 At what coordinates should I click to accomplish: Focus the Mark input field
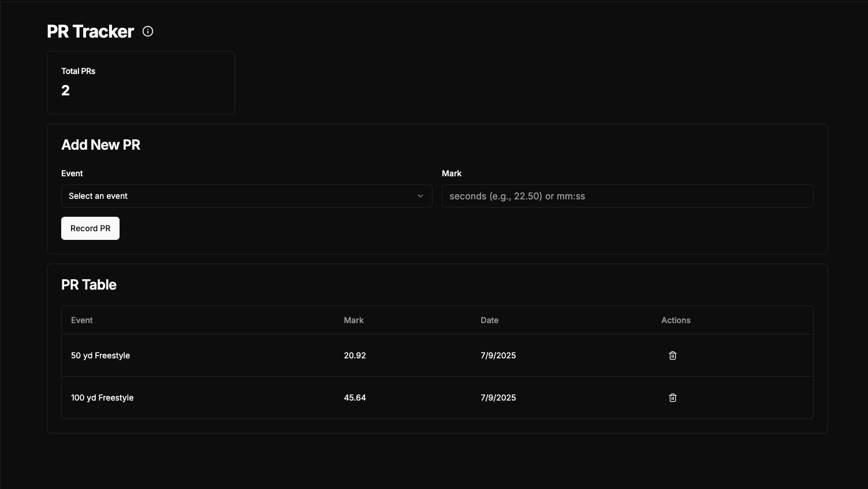pyautogui.click(x=627, y=196)
